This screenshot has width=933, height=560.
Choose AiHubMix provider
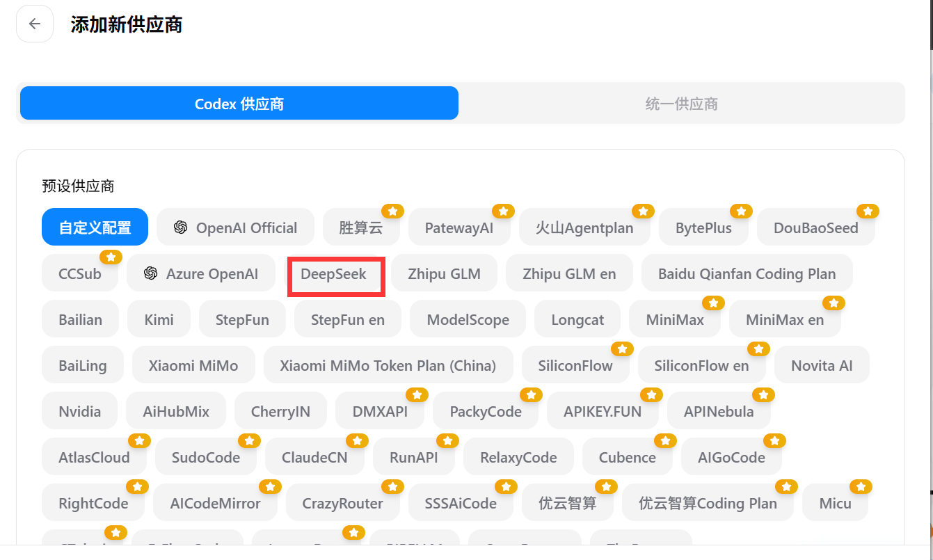(x=176, y=410)
